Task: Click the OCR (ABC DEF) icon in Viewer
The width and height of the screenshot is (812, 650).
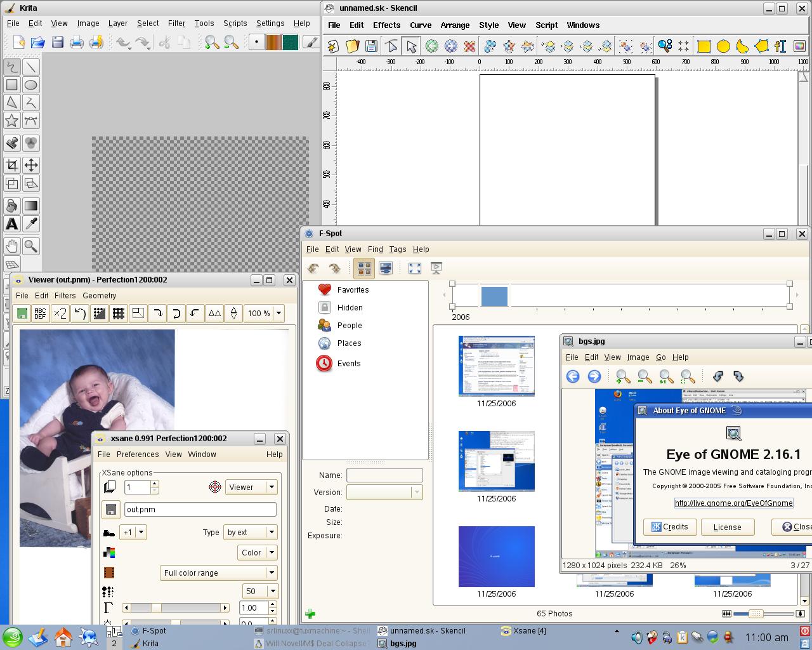Action: [x=40, y=313]
